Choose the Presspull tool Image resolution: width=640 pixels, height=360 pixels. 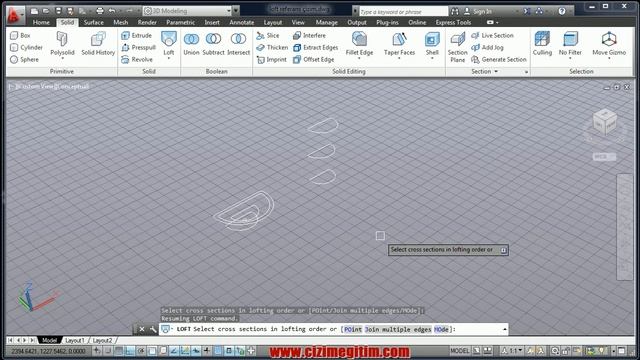[x=139, y=47]
